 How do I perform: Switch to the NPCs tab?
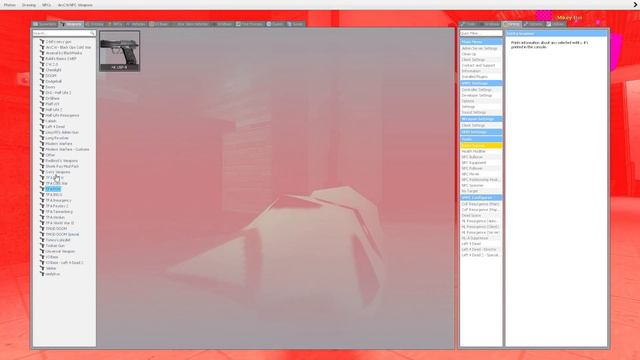point(115,24)
